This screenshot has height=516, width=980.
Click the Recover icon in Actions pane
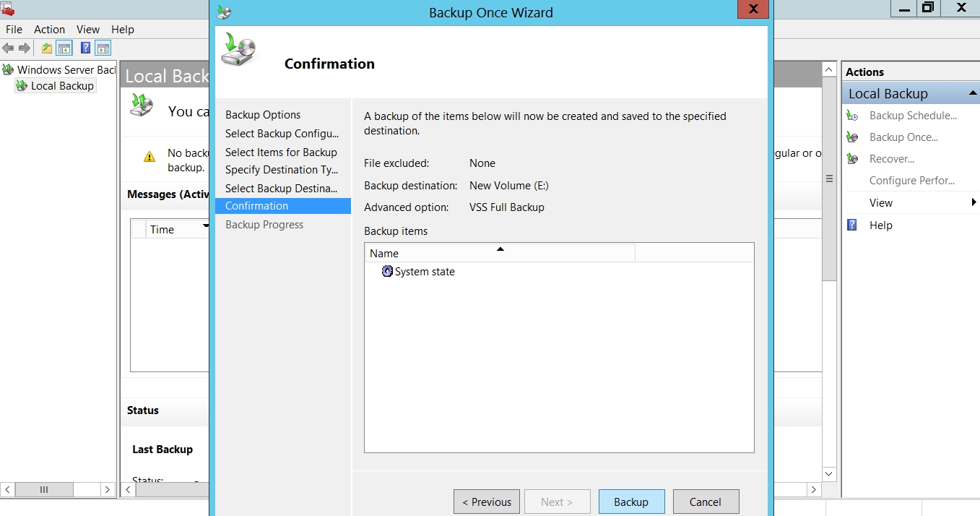853,159
